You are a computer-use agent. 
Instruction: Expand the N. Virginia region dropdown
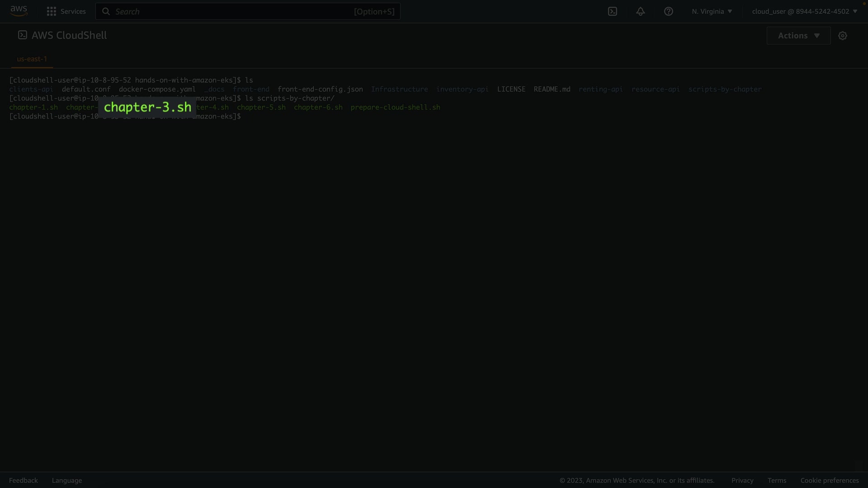[712, 11]
